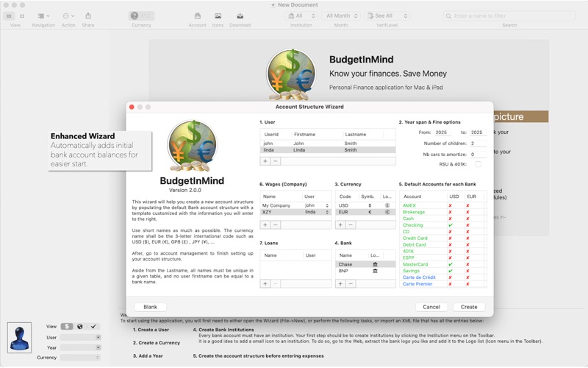The width and height of the screenshot is (588, 368).
Task: Toggle USD for MasterCard account
Action: (x=451, y=264)
